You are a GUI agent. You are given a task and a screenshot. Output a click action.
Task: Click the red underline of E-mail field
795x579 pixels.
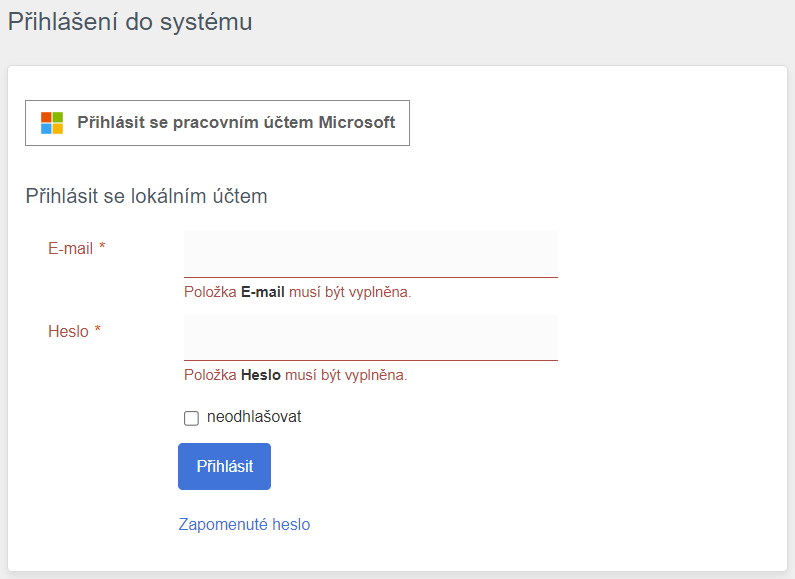click(370, 276)
